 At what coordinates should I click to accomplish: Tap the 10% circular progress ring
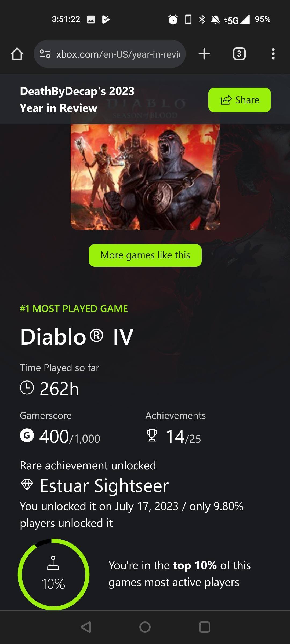point(53,574)
